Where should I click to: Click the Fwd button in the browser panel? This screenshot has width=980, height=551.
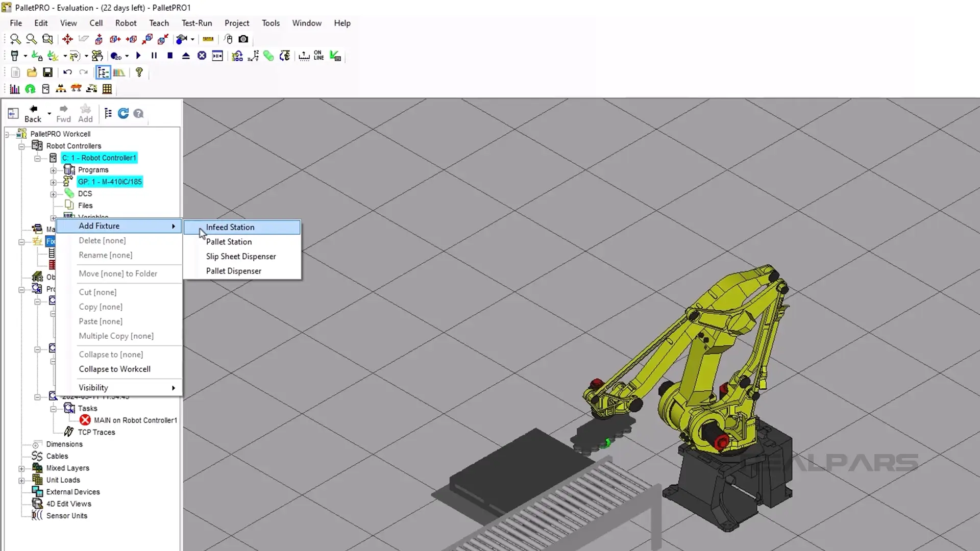pyautogui.click(x=63, y=113)
